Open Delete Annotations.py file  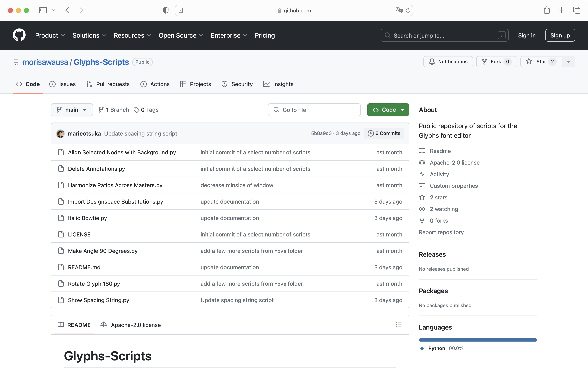96,169
